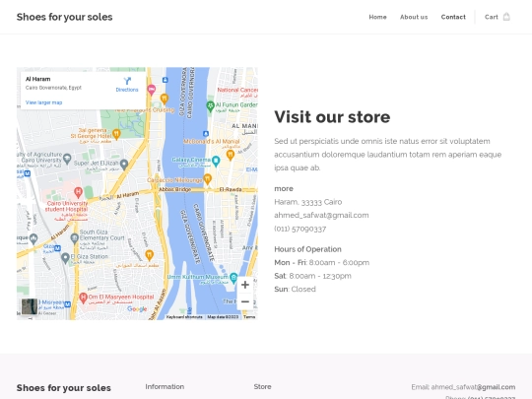Click the Google logo on the map
The height and width of the screenshot is (399, 532).
137,308
